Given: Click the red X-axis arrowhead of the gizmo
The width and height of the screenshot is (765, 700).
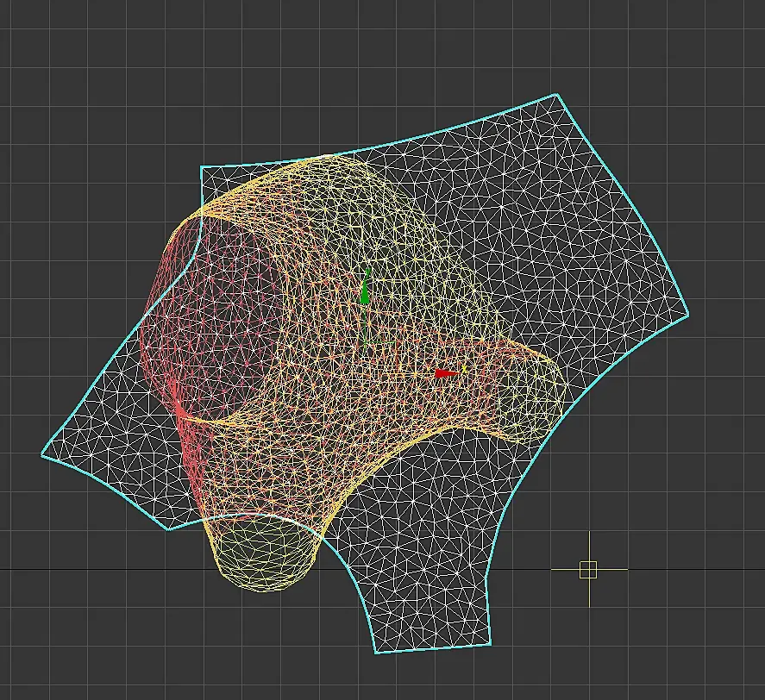Looking at the screenshot, I should (446, 373).
